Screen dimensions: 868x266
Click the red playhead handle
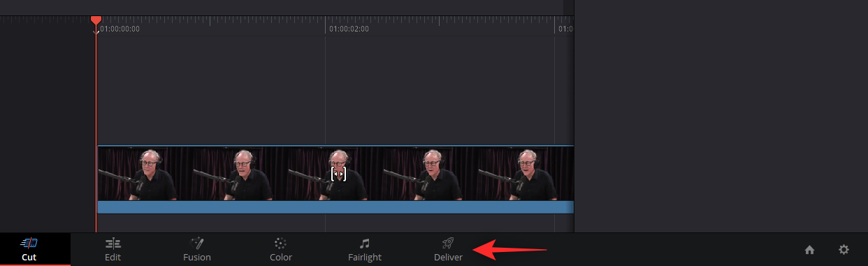(96, 21)
